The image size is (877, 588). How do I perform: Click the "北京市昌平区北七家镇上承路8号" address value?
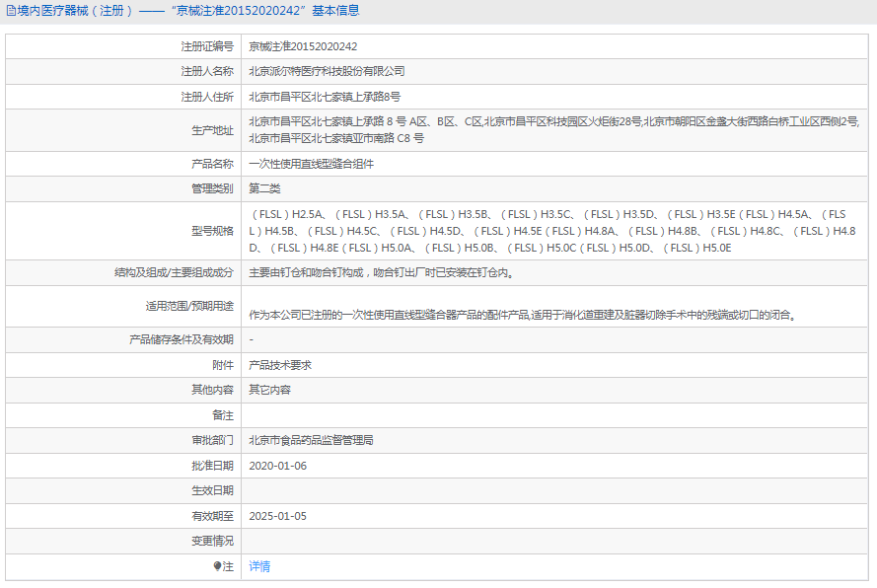(325, 97)
